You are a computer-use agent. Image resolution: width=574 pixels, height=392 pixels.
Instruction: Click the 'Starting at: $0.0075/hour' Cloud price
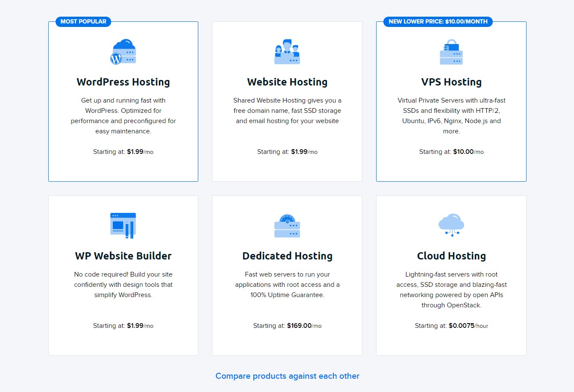(451, 326)
